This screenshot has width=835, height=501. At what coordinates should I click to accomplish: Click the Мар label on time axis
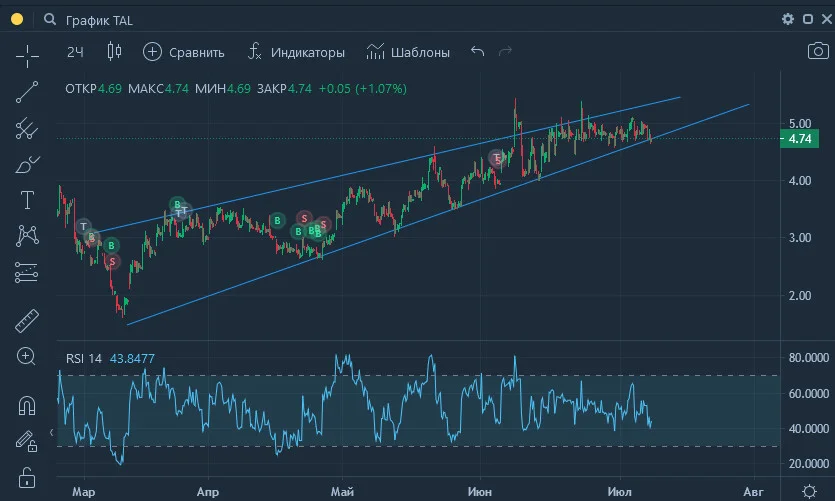click(x=84, y=492)
